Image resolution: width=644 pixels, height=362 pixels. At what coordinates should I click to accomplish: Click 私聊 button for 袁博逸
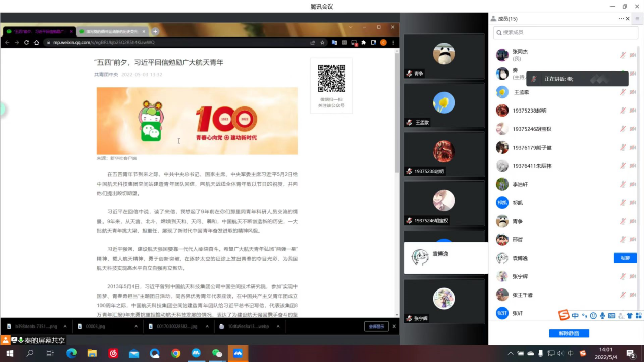625,258
